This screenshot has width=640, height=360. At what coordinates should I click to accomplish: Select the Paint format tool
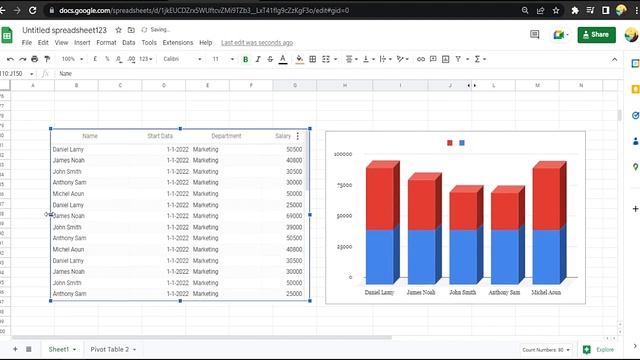(47, 59)
